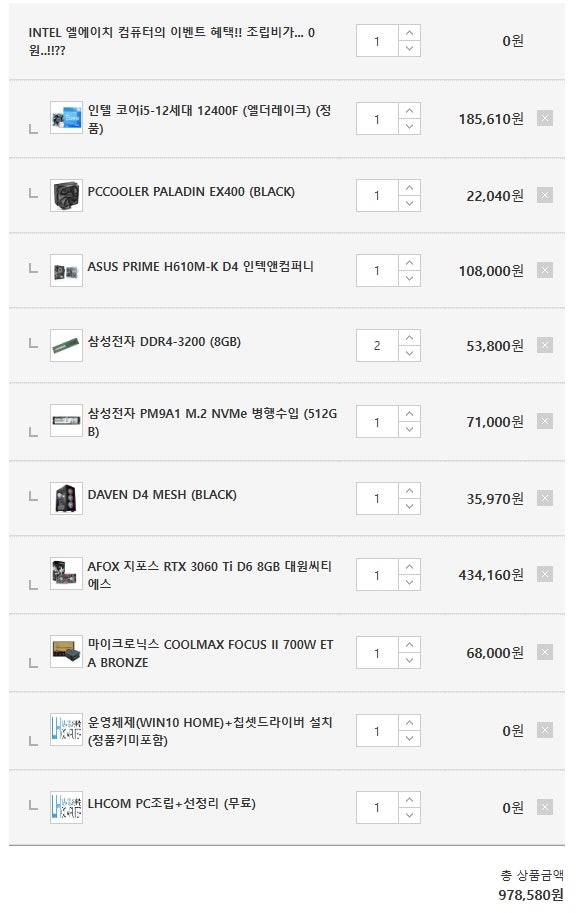This screenshot has height=913, width=576.
Task: Open the Samsung PM9A1 SSD product image
Action: click(66, 420)
